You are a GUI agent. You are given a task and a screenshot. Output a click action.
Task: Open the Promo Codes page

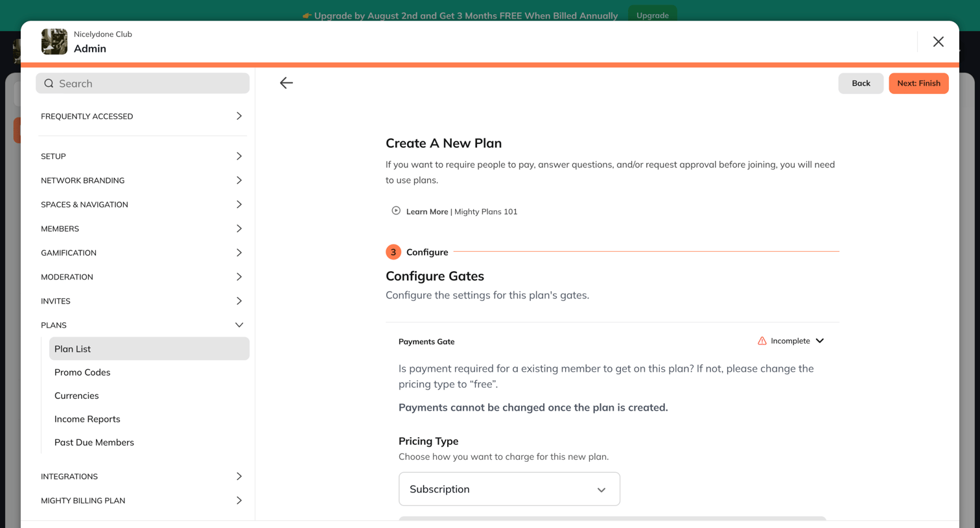(82, 372)
